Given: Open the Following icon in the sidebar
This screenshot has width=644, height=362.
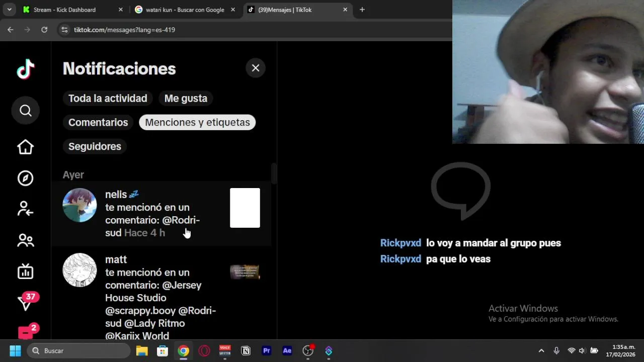Looking at the screenshot, I should (x=25, y=209).
